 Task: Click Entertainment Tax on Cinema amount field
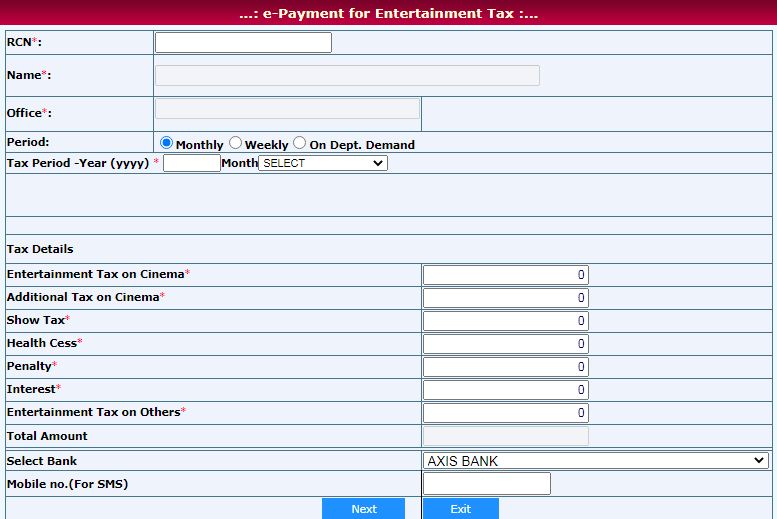[506, 275]
